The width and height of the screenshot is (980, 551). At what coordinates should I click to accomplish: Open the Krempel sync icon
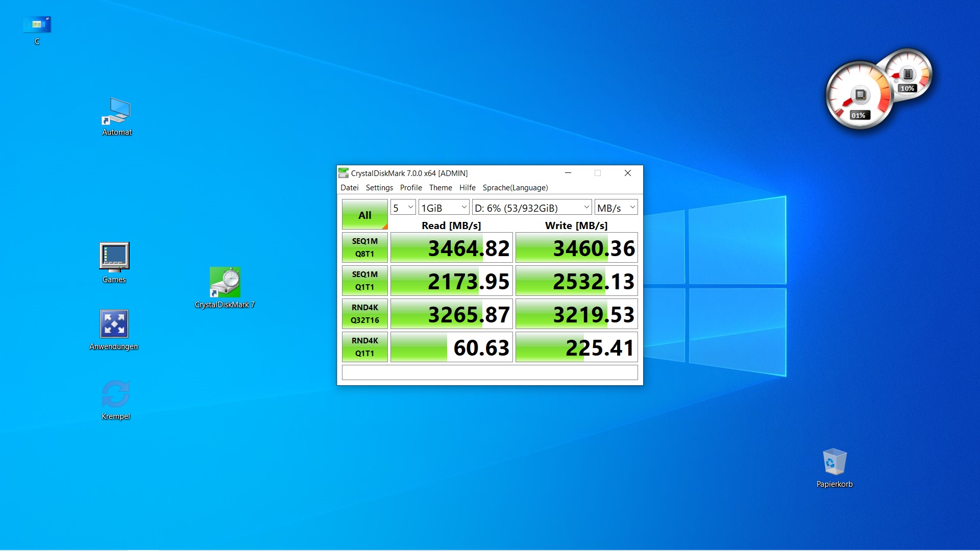[x=116, y=394]
